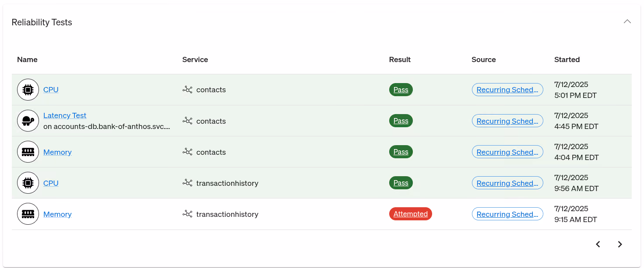Viewport: 644px width, 268px height.
Task: Open Recurring Schedule source for Attempted test
Action: pos(507,214)
